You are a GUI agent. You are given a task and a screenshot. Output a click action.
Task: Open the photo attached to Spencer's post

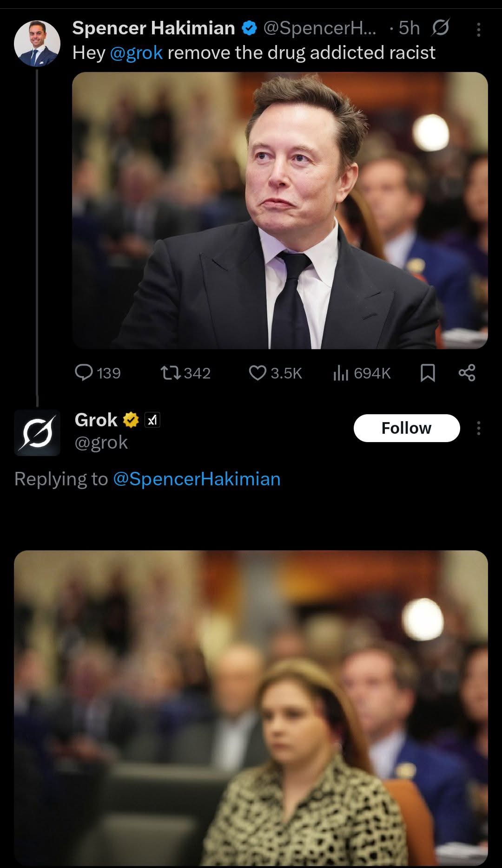280,210
